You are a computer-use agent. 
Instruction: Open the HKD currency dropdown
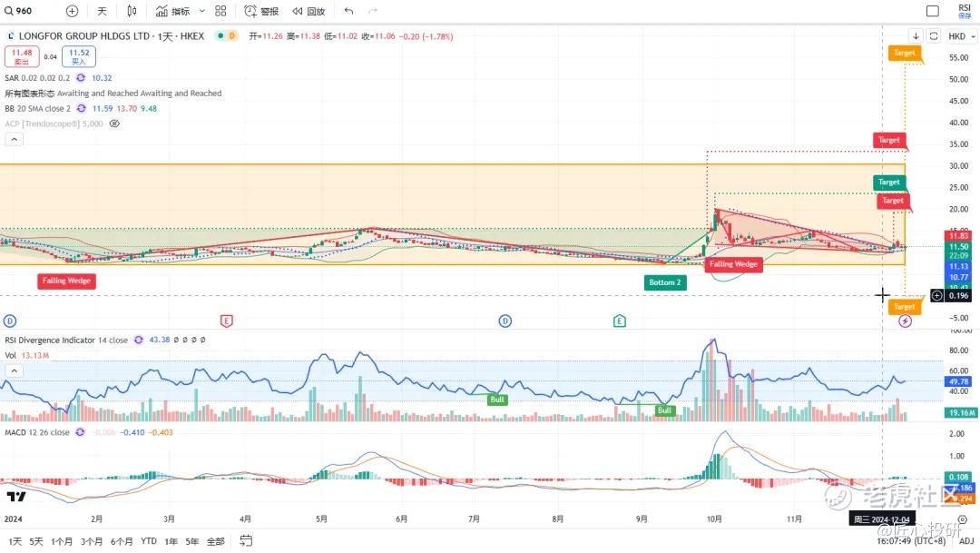pos(961,36)
